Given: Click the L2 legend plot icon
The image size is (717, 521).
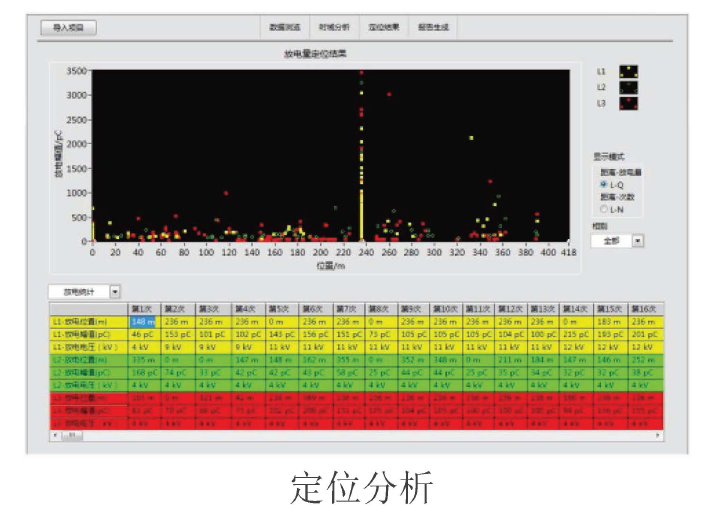Looking at the screenshot, I should pyautogui.click(x=628, y=87).
